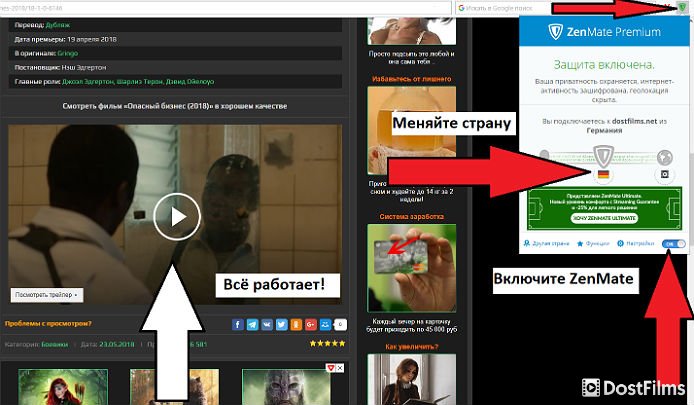
Task: Click the premiere date "19 апреля 2018" text
Action: tap(92, 39)
